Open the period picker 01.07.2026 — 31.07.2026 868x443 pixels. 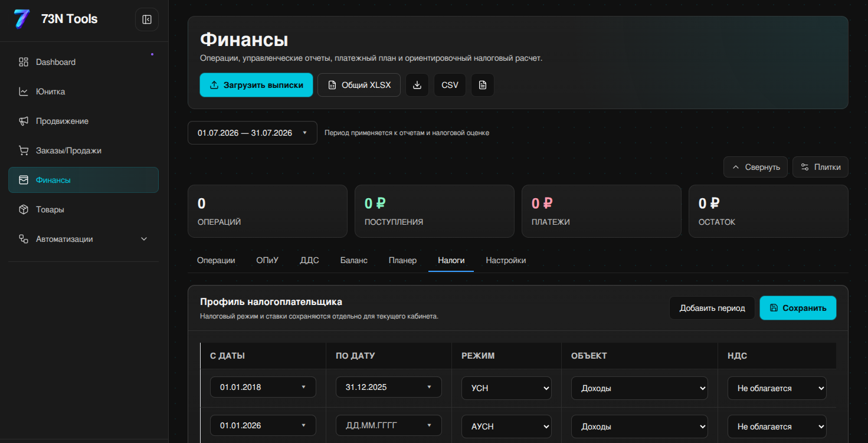click(253, 133)
